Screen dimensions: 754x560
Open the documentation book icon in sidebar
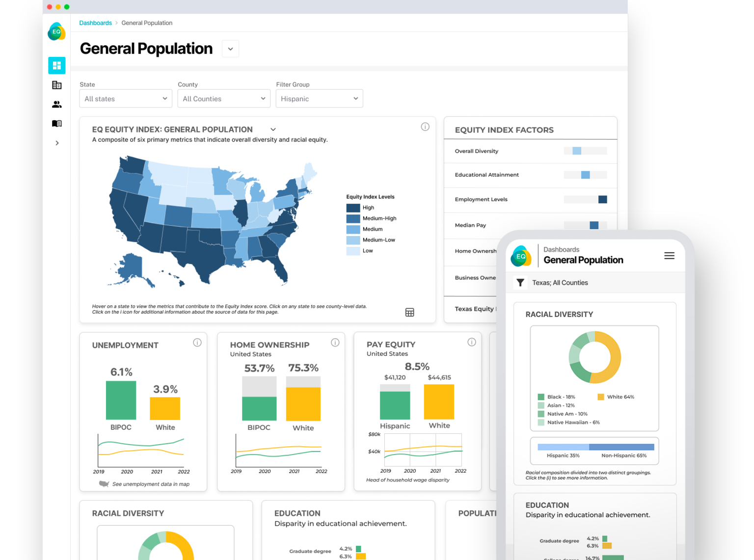tap(56, 123)
